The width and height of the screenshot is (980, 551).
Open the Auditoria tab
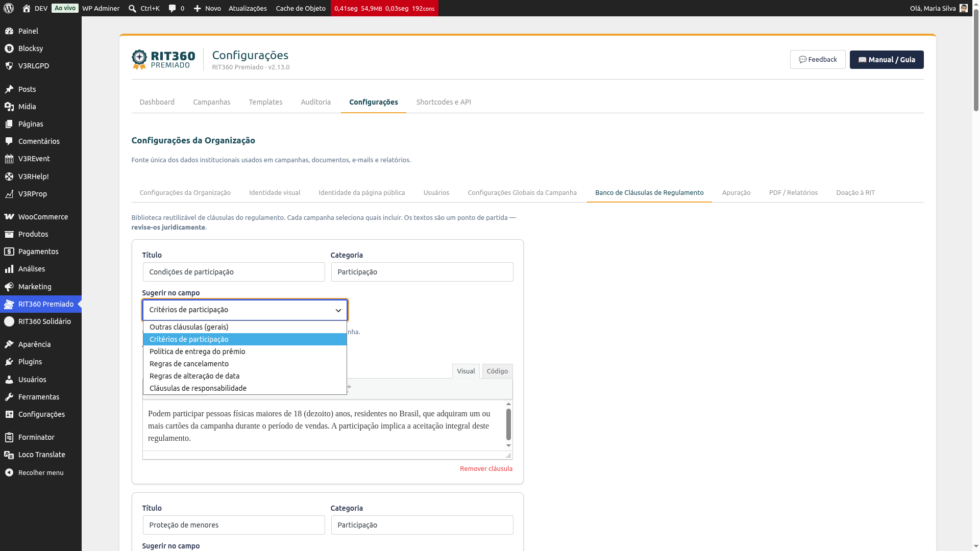tap(316, 102)
